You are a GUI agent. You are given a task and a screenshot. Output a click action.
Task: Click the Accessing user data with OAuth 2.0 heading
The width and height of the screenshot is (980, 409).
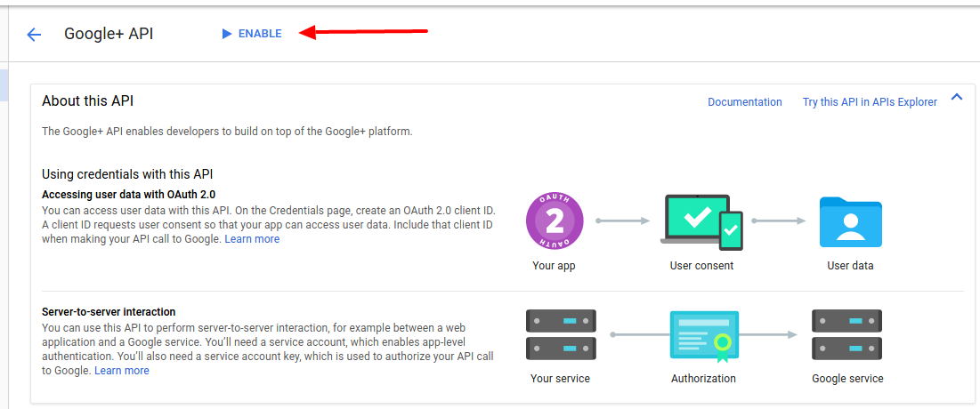(128, 194)
